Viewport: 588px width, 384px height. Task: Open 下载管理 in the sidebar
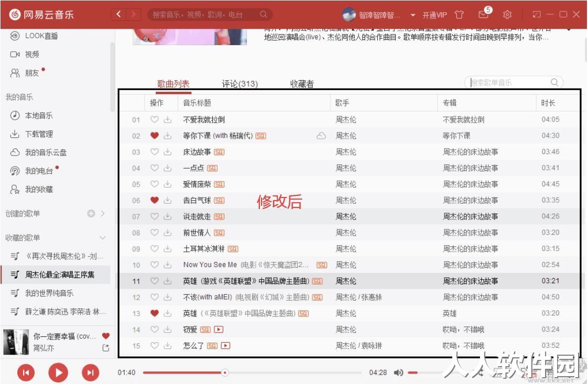pos(38,134)
